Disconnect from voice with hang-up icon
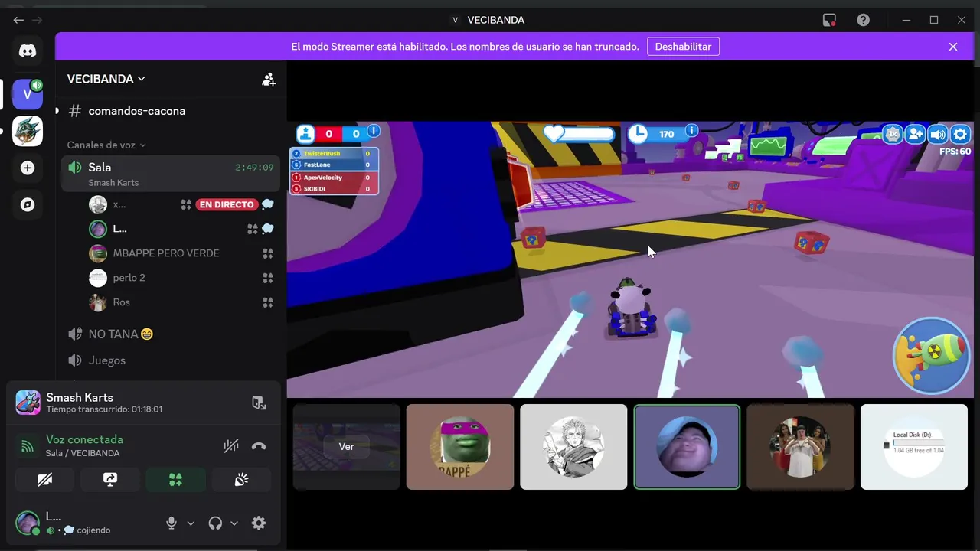Image resolution: width=980 pixels, height=551 pixels. pos(259,445)
